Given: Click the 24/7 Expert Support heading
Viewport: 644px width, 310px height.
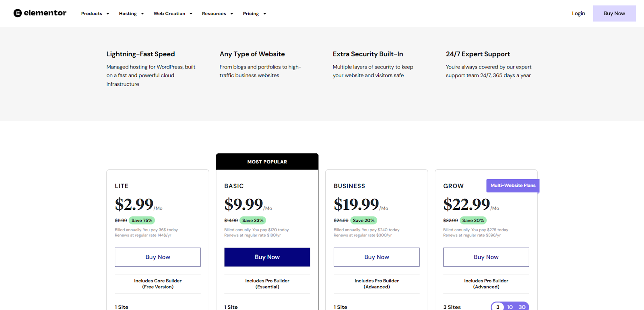Looking at the screenshot, I should pyautogui.click(x=478, y=54).
